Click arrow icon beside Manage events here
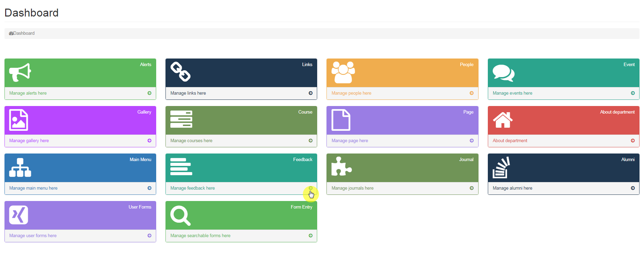This screenshot has height=254, width=644. pos(633,93)
